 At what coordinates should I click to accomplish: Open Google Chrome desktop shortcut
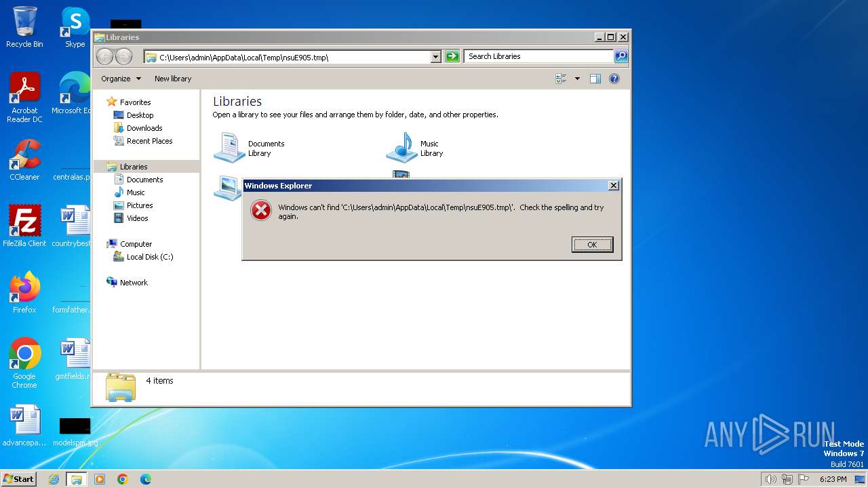(24, 363)
